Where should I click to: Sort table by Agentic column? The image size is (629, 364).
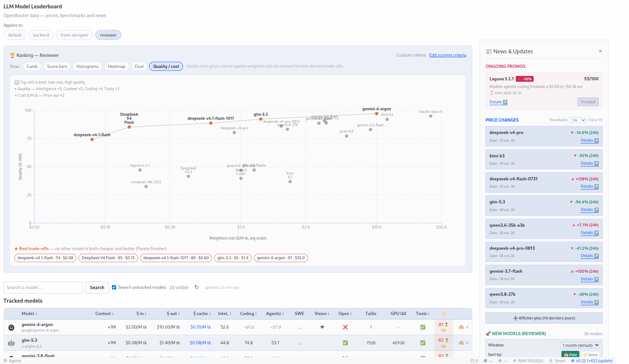[275, 314]
